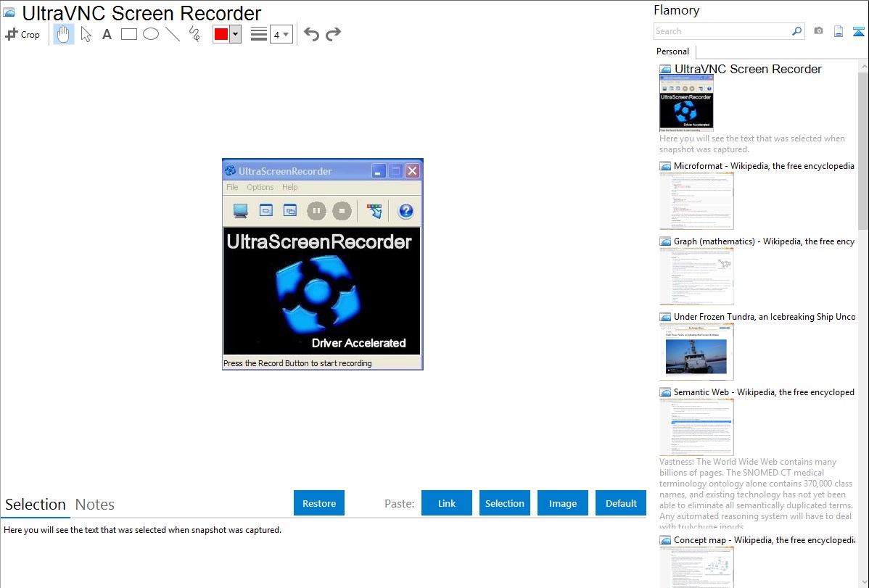Switch to the Selection tab
The height and width of the screenshot is (588, 869).
pyautogui.click(x=36, y=505)
